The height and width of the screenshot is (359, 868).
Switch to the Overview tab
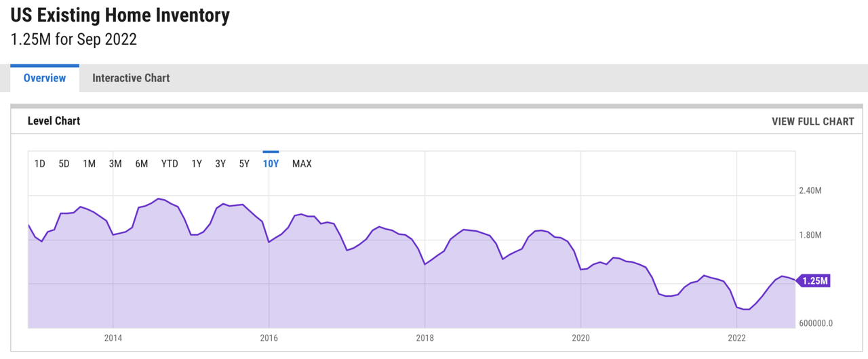(x=45, y=78)
